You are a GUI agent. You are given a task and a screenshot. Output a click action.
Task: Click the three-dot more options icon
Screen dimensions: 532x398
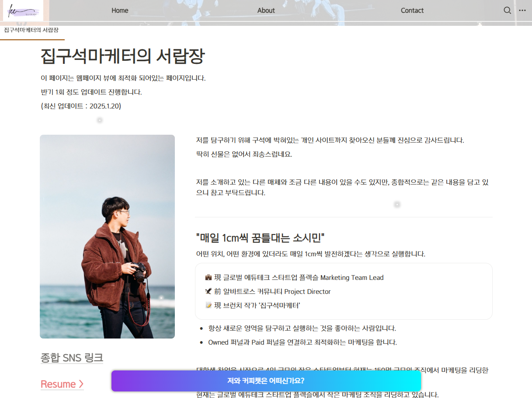click(x=523, y=10)
